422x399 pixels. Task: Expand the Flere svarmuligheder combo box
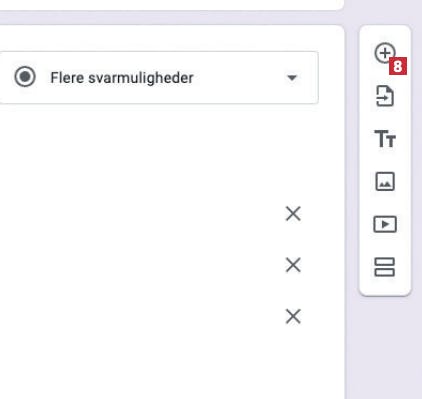click(159, 77)
